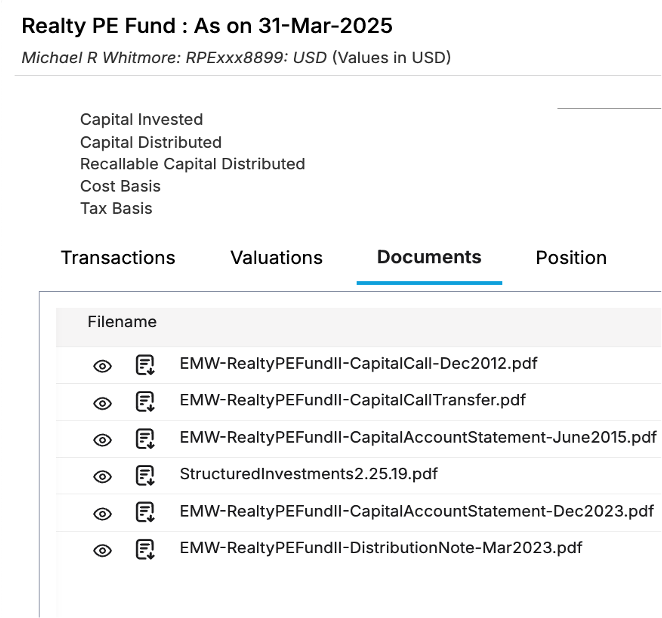Go to the Position tab
Screen dimensions: 662x618
571,258
